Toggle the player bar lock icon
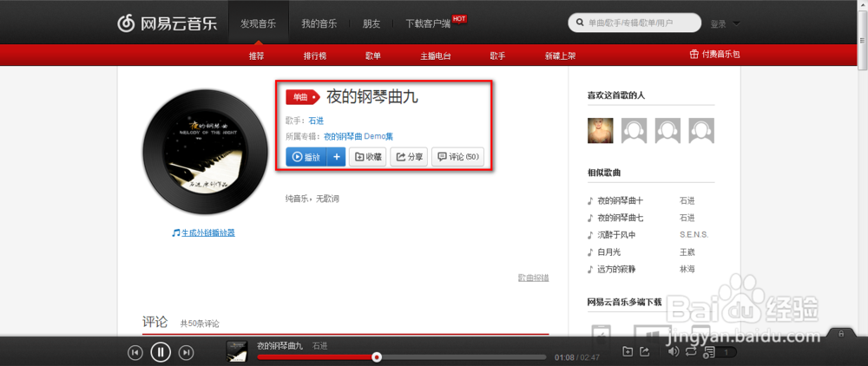Screen dimensions: 868x366 pos(840,334)
